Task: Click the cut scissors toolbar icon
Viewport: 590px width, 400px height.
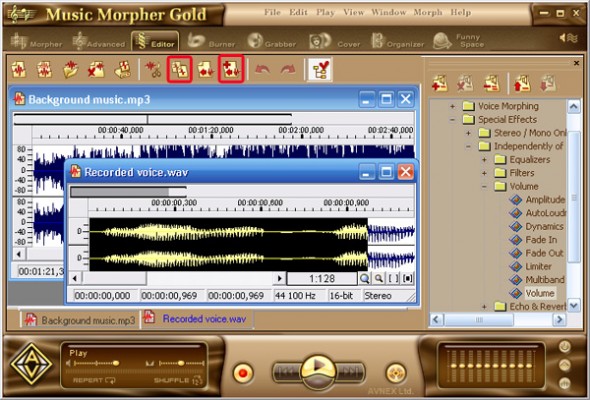Action: pos(153,69)
